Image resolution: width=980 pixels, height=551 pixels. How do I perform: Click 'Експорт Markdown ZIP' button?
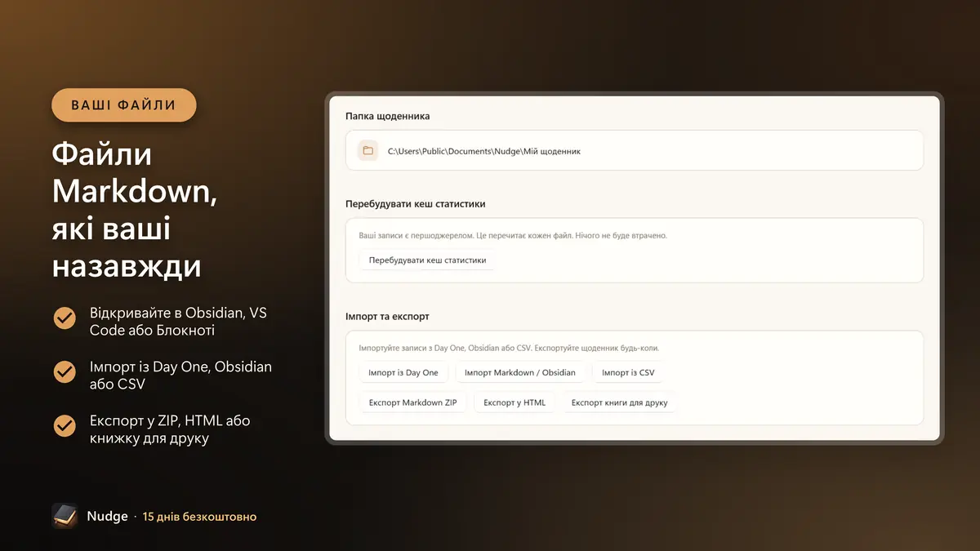412,402
